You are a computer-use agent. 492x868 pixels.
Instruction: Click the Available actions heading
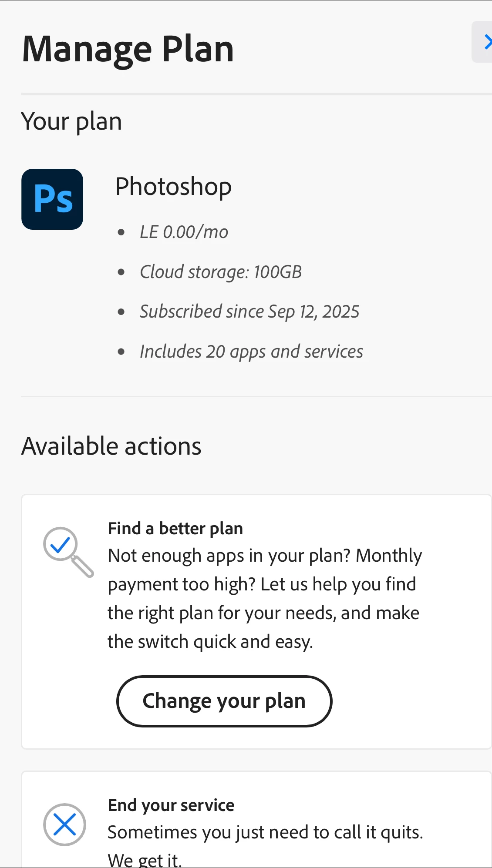click(111, 446)
